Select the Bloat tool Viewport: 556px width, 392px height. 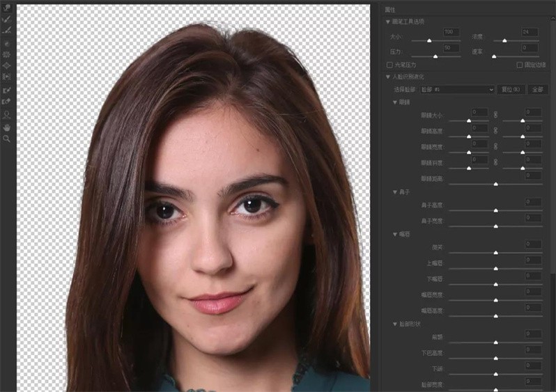[6, 65]
